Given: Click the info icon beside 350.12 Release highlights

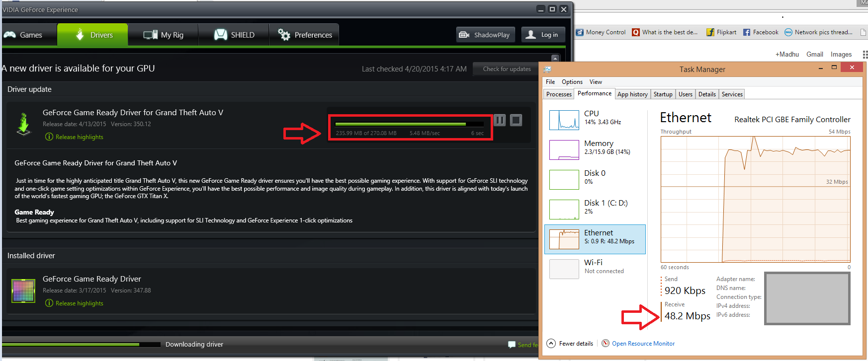Looking at the screenshot, I should pyautogui.click(x=49, y=137).
